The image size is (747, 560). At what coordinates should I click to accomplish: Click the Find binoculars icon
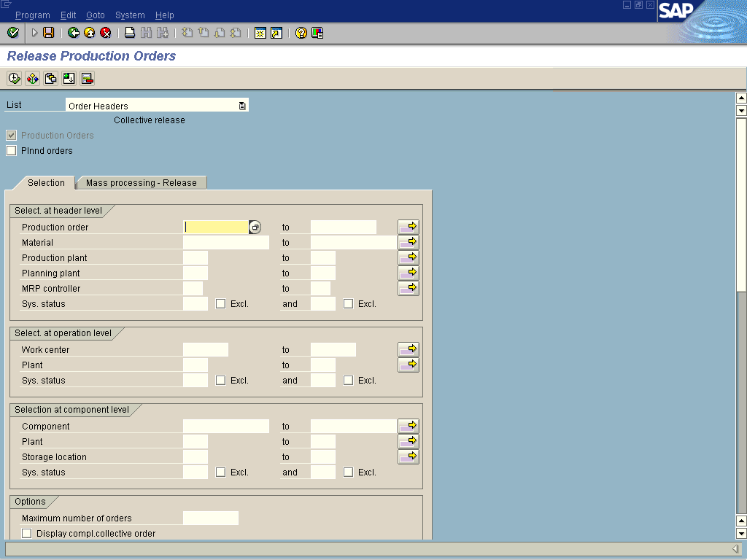[x=146, y=33]
